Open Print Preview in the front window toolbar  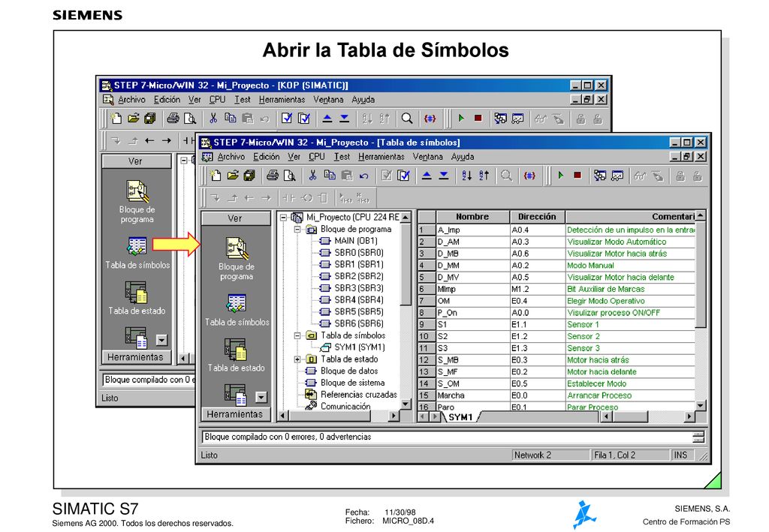pos(289,176)
